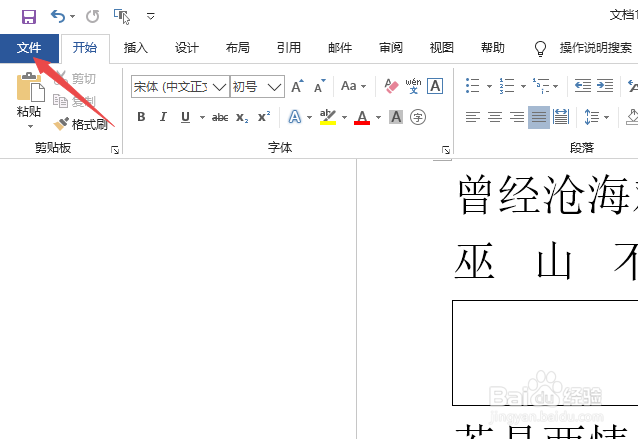638x439 pixels.
Task: Toggle character shading gray A icon
Action: pyautogui.click(x=396, y=117)
